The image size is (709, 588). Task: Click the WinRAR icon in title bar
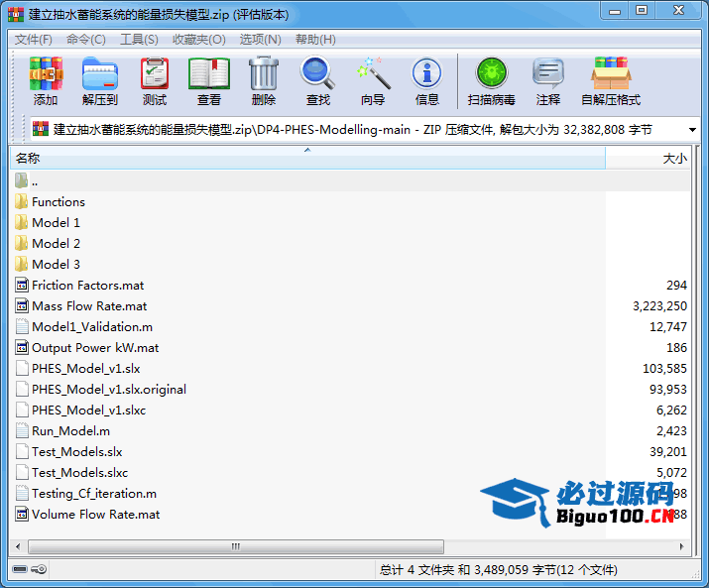16,15
